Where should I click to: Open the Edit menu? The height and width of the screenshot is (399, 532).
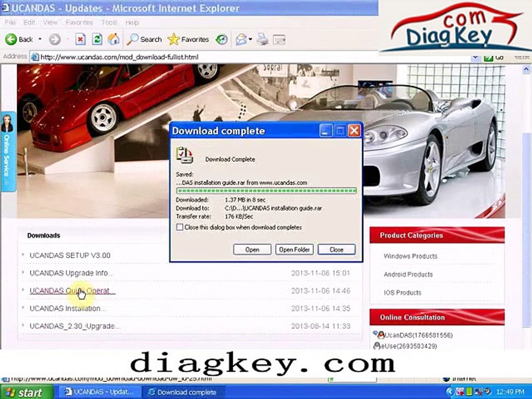click(x=29, y=22)
